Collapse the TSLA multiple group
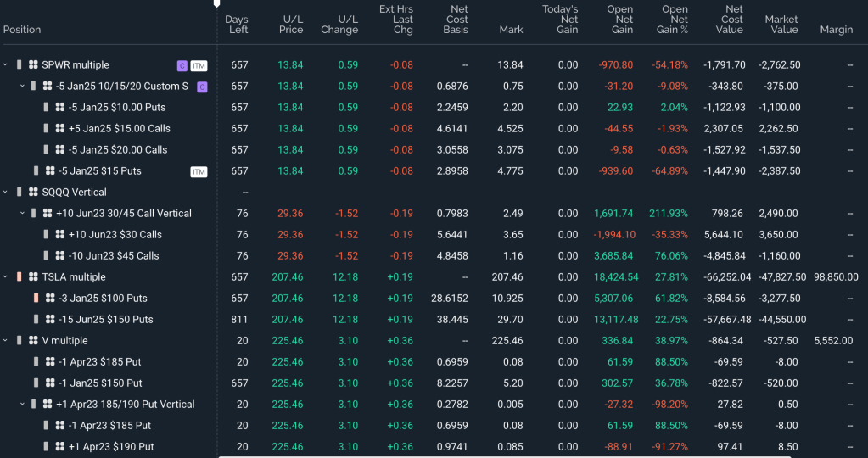Screen dimensions: 868x458 6,277
